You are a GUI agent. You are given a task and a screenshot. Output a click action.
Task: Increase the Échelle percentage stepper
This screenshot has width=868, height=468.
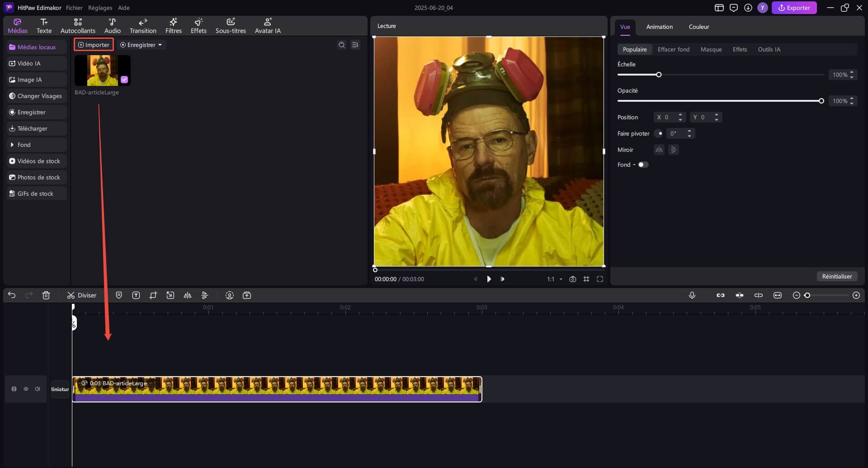click(x=852, y=72)
